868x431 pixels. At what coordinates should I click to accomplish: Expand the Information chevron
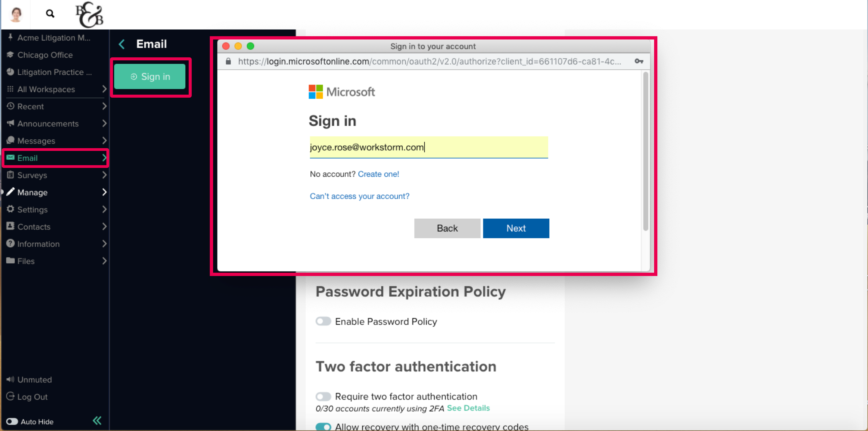click(x=104, y=244)
